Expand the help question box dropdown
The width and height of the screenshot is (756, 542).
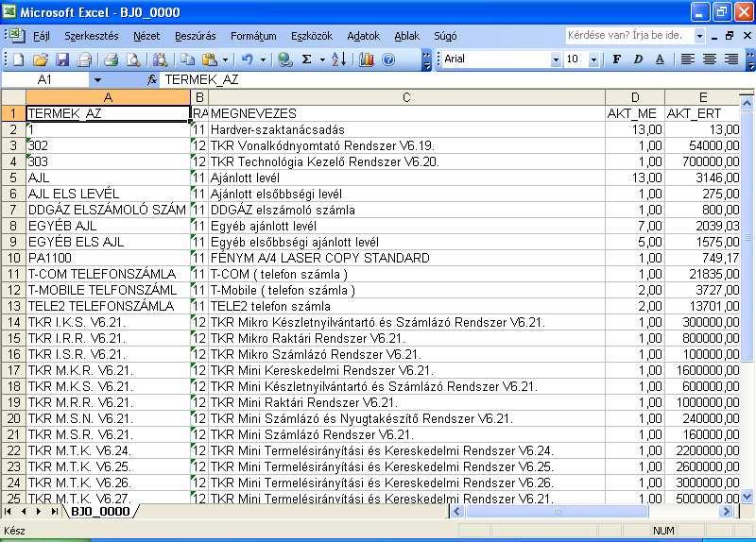pyautogui.click(x=699, y=36)
